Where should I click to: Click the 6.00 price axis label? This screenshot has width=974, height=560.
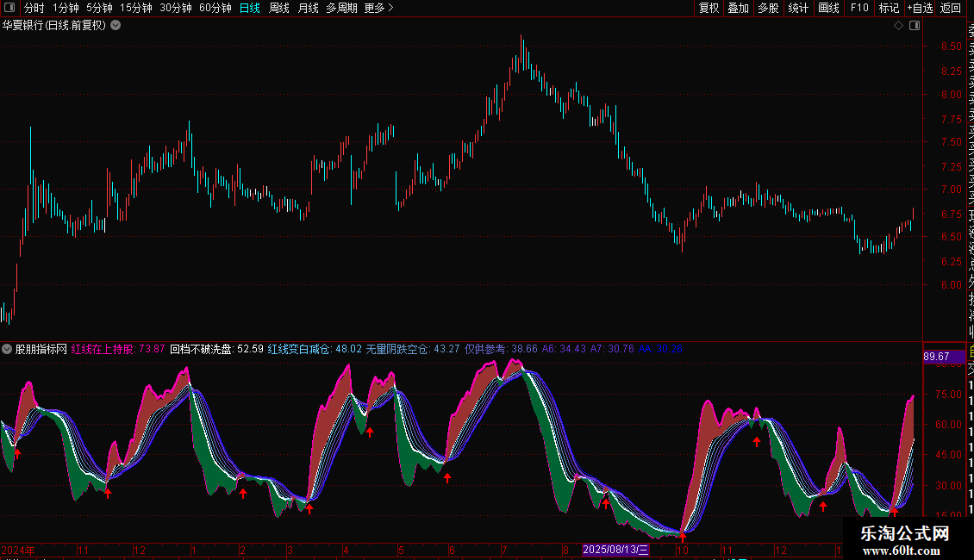(x=952, y=285)
